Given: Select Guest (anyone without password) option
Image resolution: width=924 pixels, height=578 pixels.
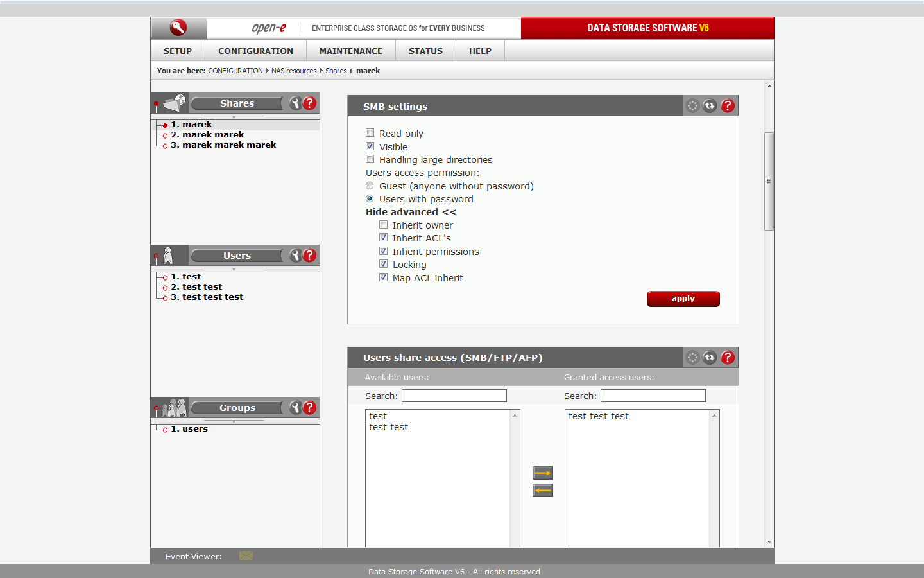Looking at the screenshot, I should click(x=370, y=186).
